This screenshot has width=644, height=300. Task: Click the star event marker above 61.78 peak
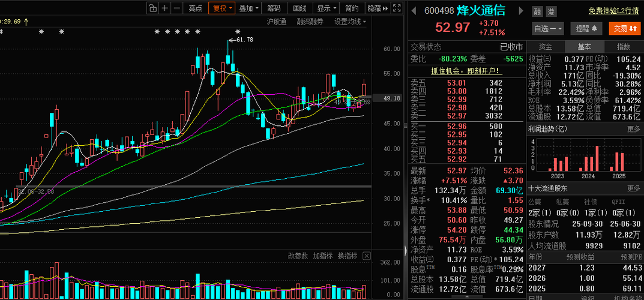coord(238,32)
